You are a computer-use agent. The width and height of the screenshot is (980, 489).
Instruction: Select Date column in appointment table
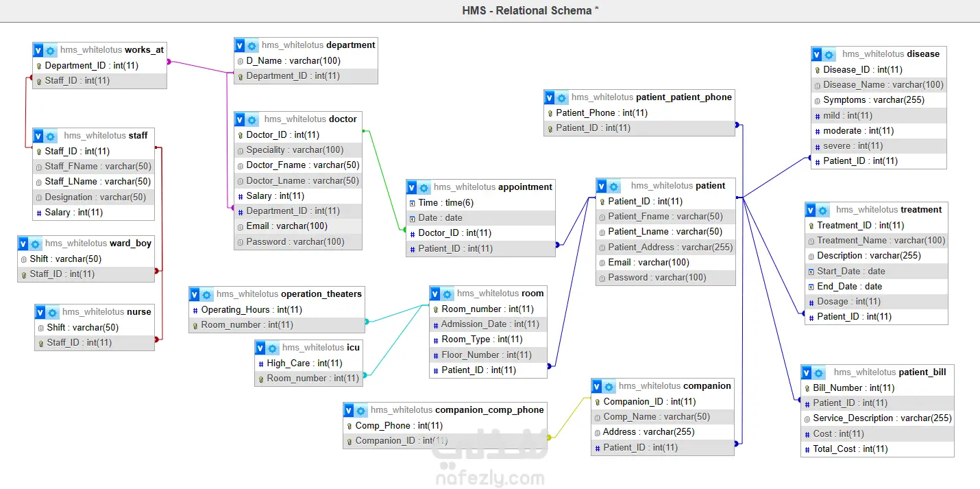(481, 218)
